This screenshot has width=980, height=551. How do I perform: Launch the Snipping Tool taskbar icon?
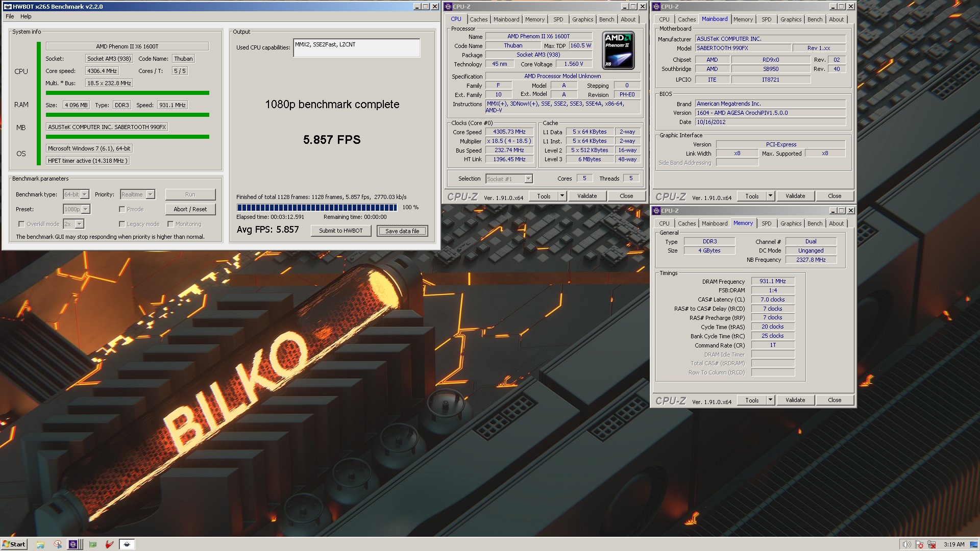point(58,544)
